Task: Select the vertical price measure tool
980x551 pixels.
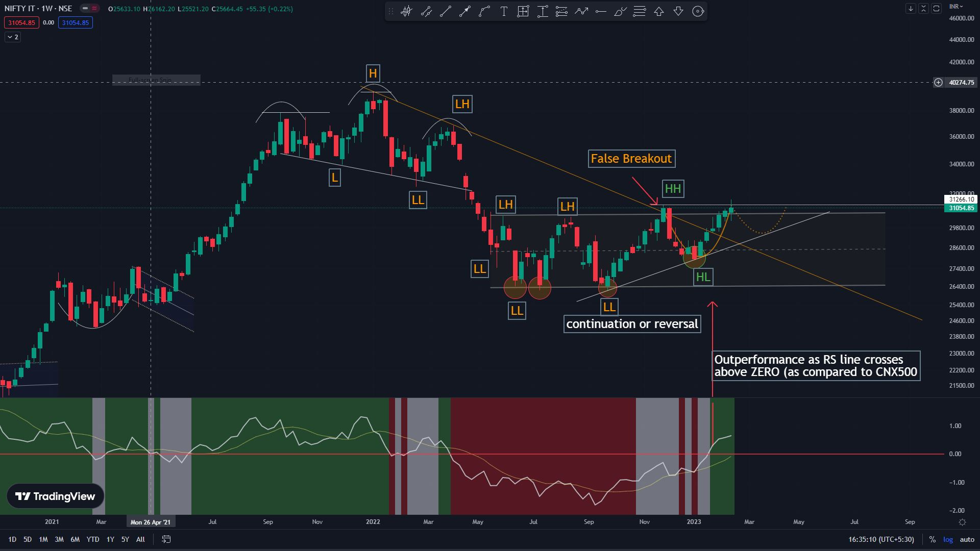Action: 543,11
